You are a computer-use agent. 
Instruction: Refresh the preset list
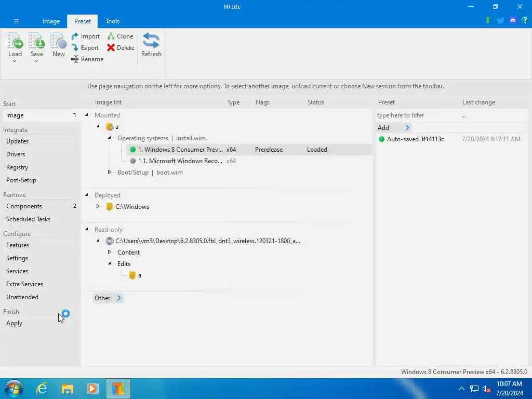[x=151, y=45]
